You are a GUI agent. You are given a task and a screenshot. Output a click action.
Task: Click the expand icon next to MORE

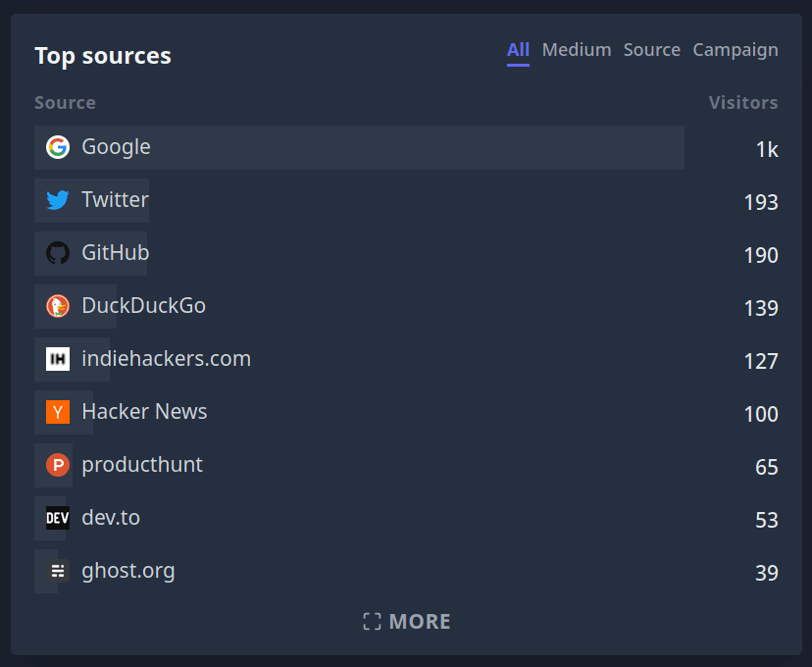click(371, 620)
